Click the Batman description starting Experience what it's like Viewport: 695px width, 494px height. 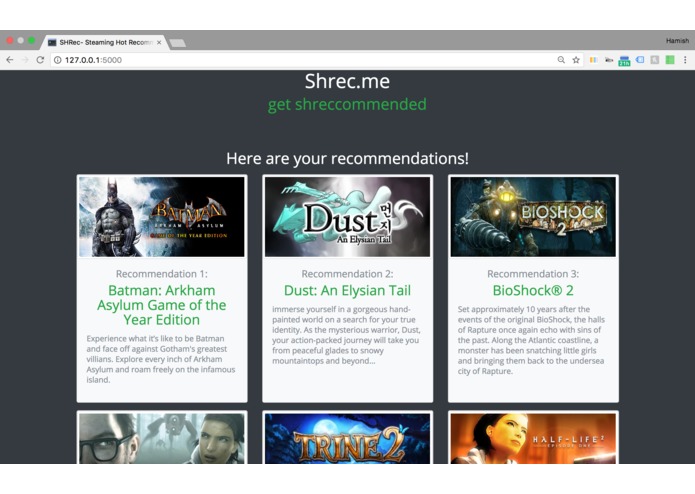click(x=161, y=359)
